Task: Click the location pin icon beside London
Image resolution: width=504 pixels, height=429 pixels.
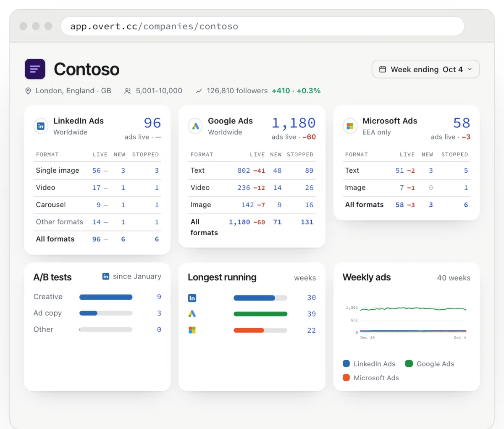Action: pyautogui.click(x=28, y=91)
